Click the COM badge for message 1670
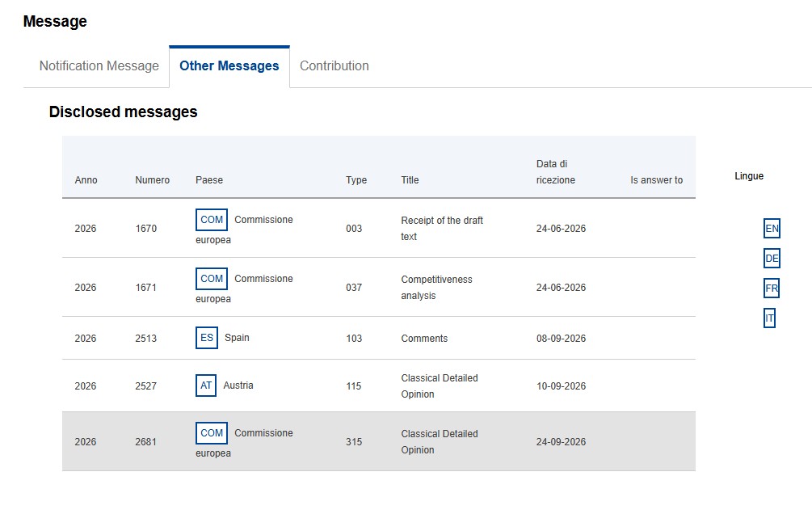This screenshot has height=514, width=812. point(212,220)
